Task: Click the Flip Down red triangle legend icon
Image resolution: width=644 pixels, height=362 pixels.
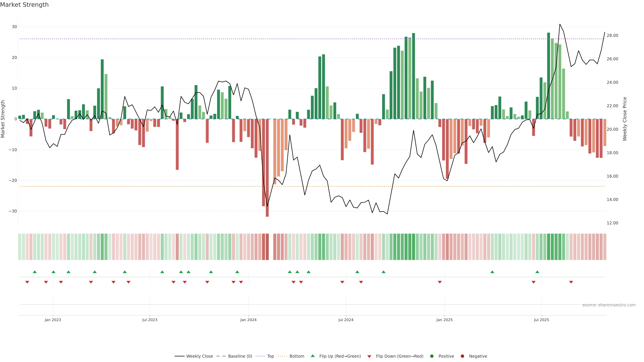Action: point(369,356)
